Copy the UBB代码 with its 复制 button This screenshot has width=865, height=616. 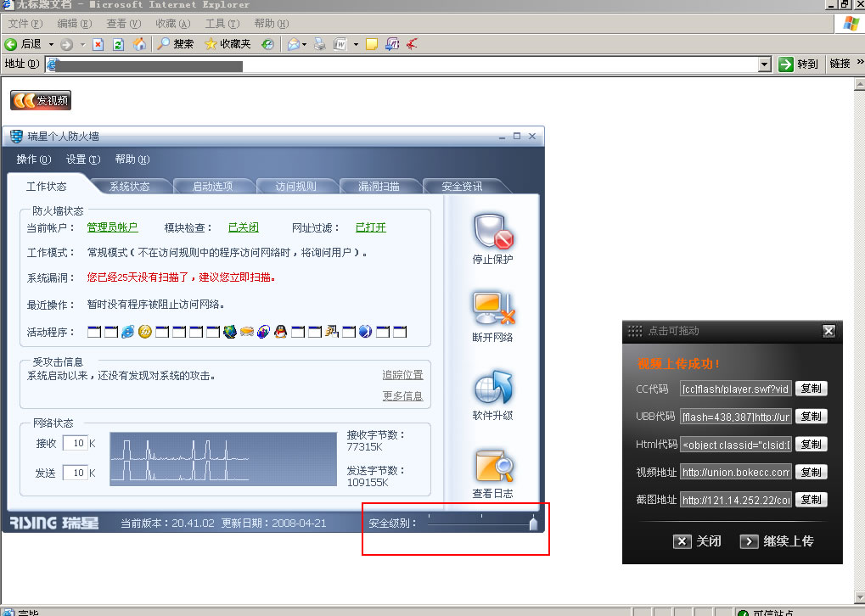[x=811, y=417]
